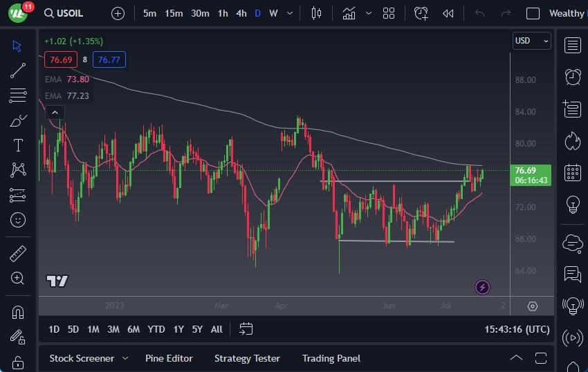
Task: Open the Pine Editor tab
Action: [x=169, y=358]
